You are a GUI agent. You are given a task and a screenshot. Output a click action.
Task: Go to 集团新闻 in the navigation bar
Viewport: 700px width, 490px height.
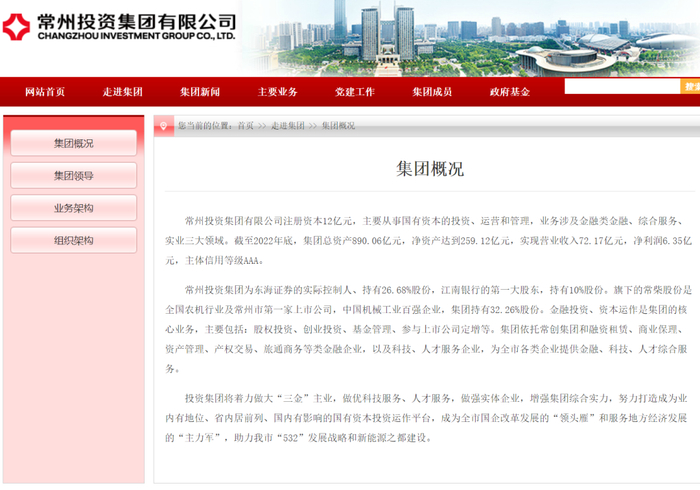click(x=200, y=92)
